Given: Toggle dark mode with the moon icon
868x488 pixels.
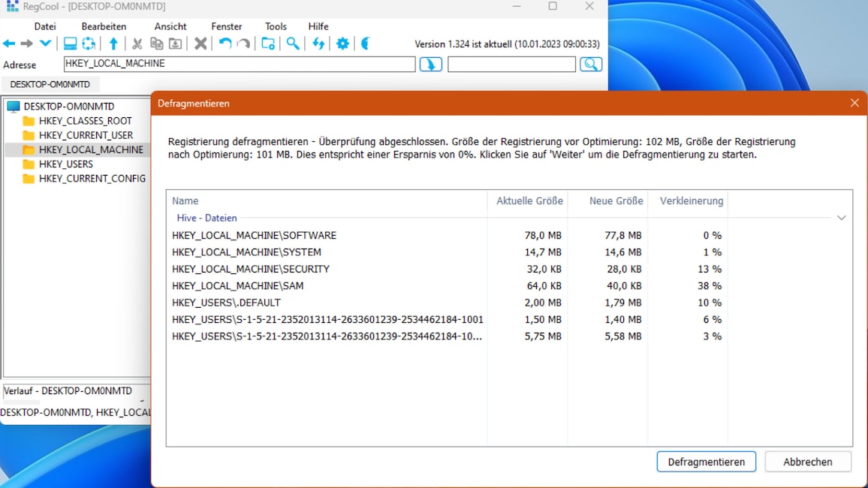Looking at the screenshot, I should tap(366, 43).
